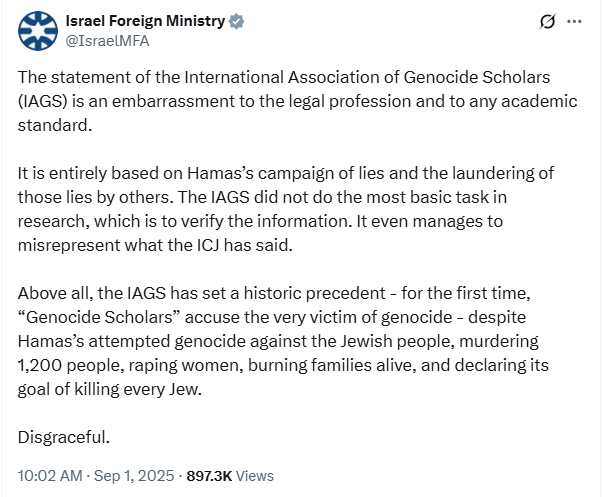
Task: Open the @IsraelMFA handle link
Action: pos(107,41)
